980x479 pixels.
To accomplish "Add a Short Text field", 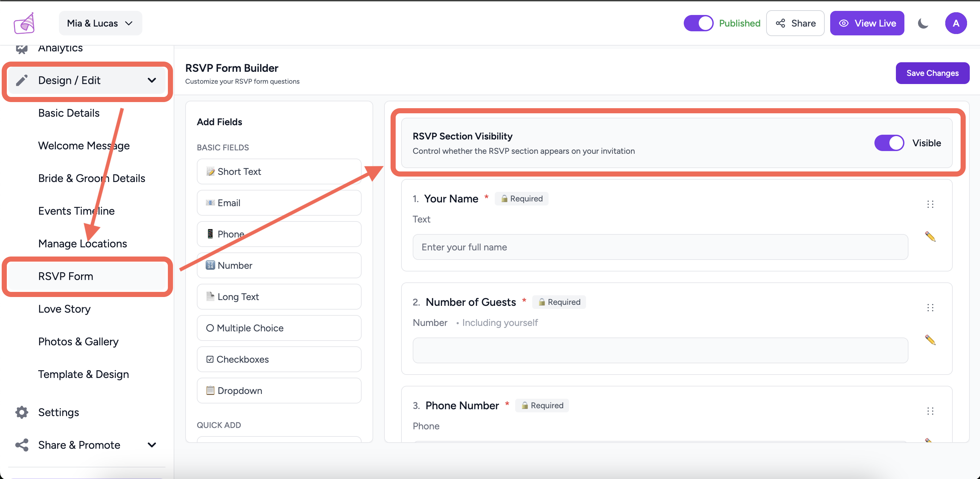I will [x=279, y=171].
